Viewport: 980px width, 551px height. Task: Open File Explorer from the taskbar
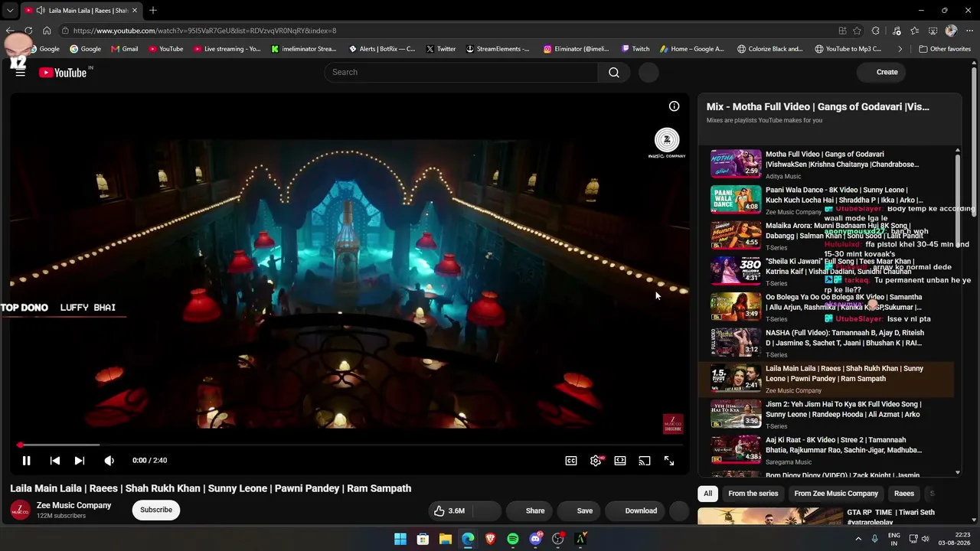point(445,539)
